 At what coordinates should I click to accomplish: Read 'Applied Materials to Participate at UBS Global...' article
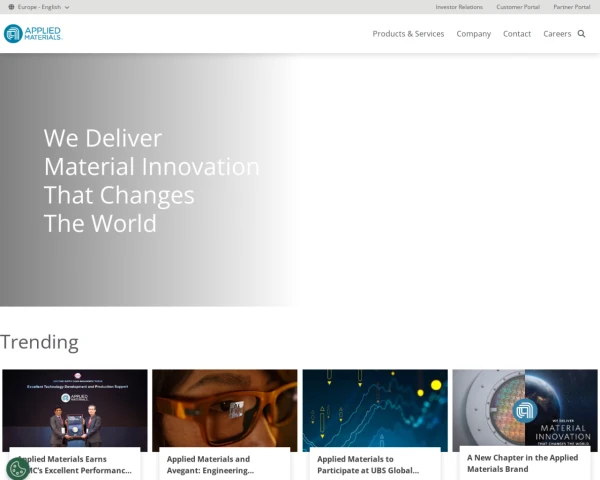(368, 464)
